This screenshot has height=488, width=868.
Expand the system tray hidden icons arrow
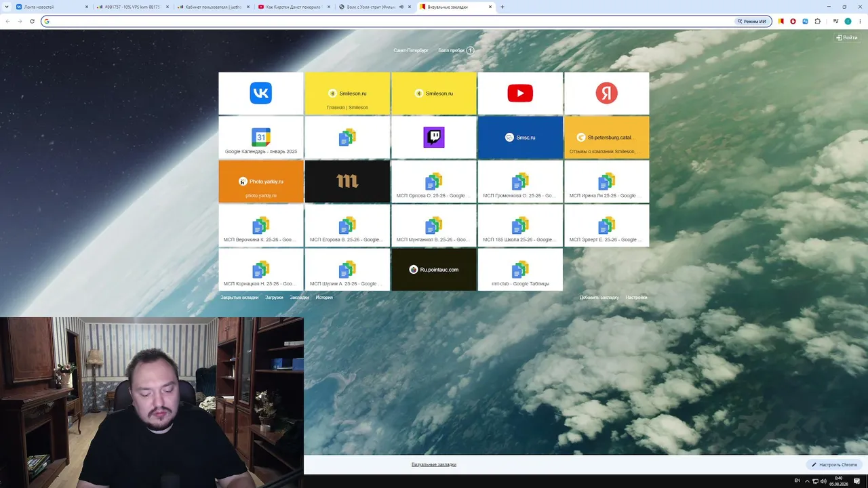pyautogui.click(x=807, y=481)
